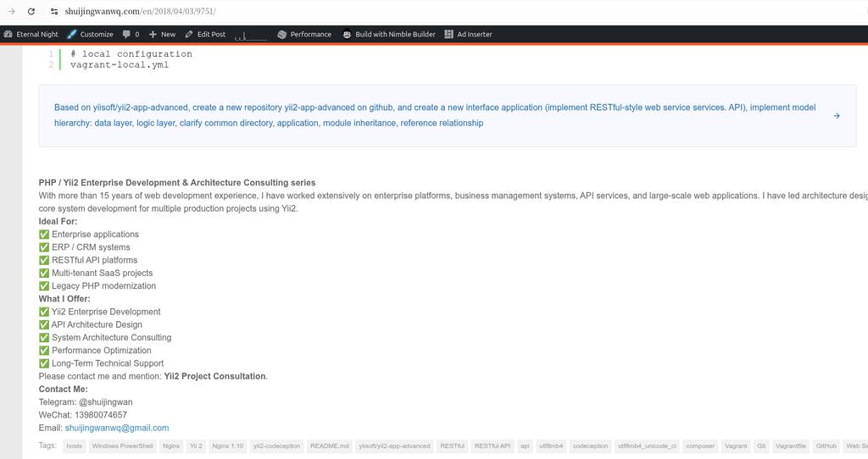Click the Performance cube icon
The image size is (868, 459).
point(281,34)
